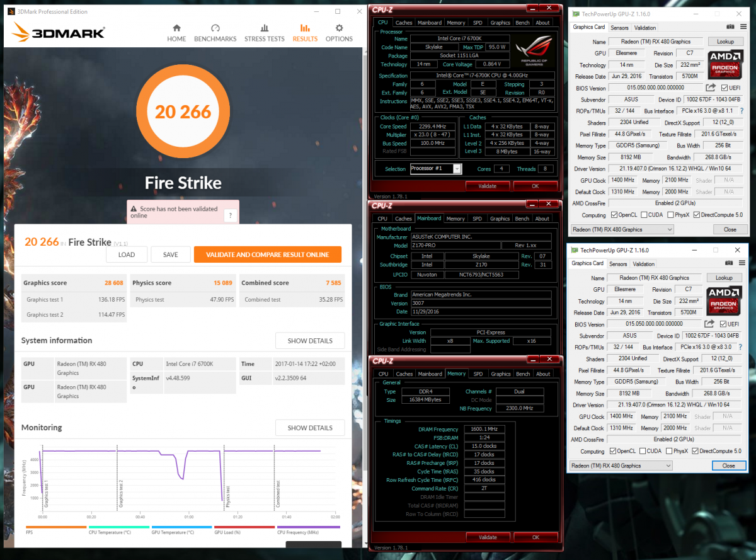Click the GPU Temperature legend swatch
Viewport: 756px width, 560px height.
181,527
